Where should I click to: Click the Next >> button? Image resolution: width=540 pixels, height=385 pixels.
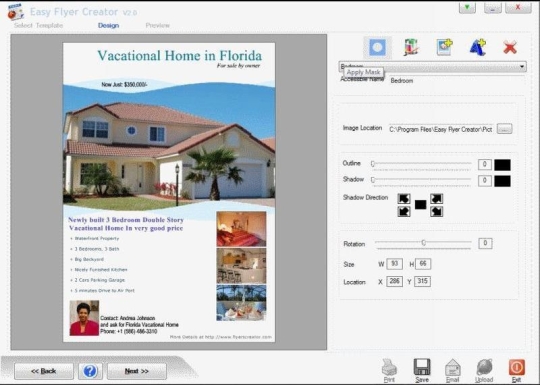[x=137, y=371]
